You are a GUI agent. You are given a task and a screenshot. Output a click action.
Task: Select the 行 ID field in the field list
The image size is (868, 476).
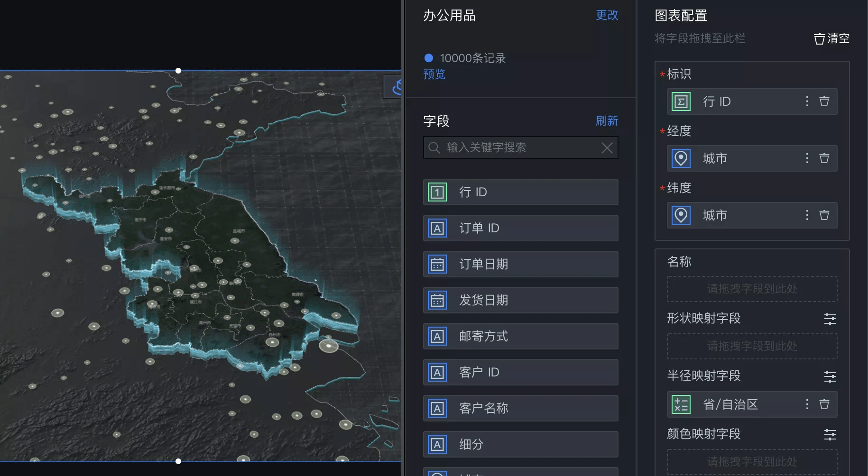click(520, 192)
